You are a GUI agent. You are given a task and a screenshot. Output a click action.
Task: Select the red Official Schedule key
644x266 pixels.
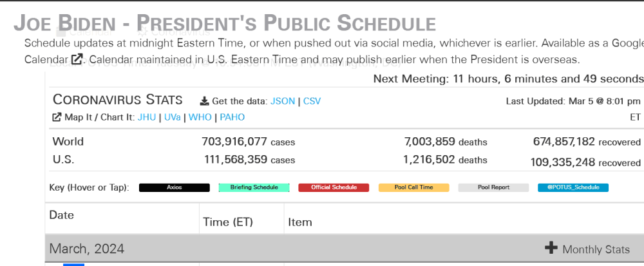click(x=334, y=187)
